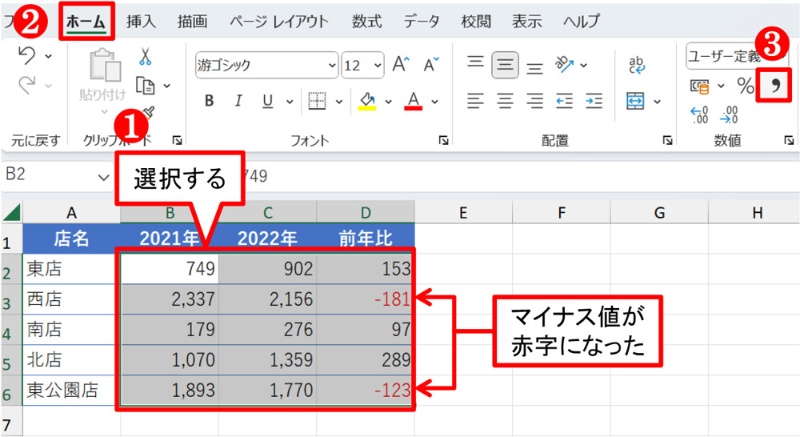Align text to top
Viewport: 800px width, 437px height.
[x=475, y=63]
